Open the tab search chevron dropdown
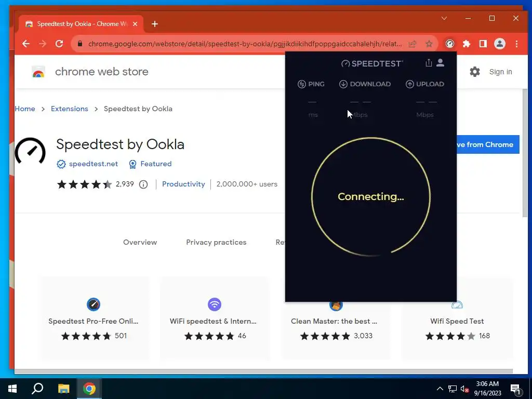Image resolution: width=532 pixels, height=399 pixels. click(x=444, y=18)
